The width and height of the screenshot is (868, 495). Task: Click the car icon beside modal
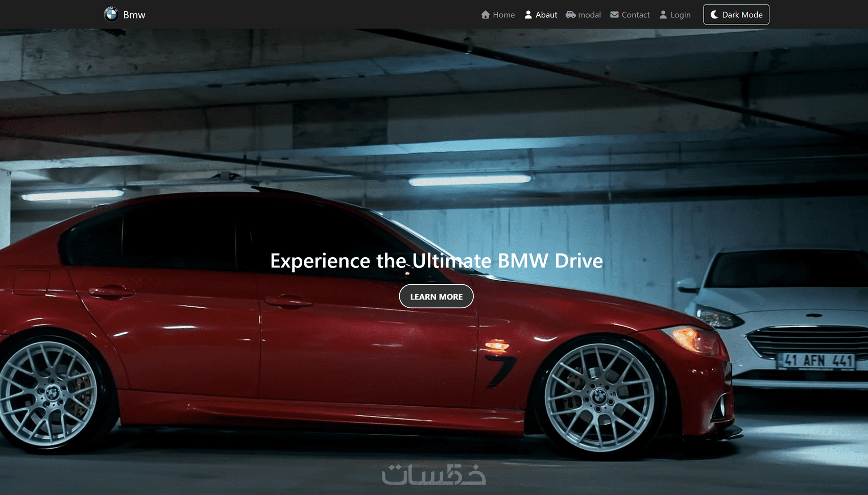[571, 15]
